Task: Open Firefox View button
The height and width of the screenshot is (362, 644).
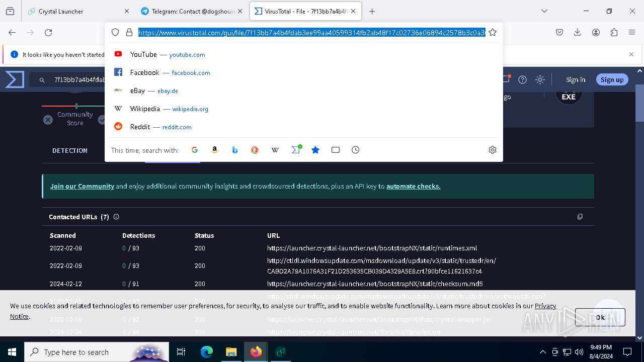Action: coord(10,11)
